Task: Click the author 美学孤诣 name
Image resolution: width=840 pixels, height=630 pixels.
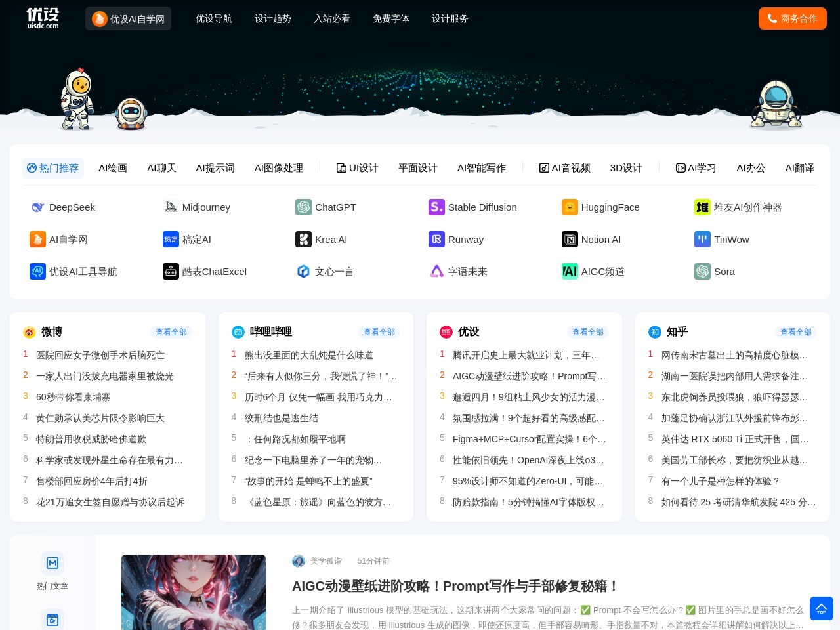Action: tap(326, 561)
